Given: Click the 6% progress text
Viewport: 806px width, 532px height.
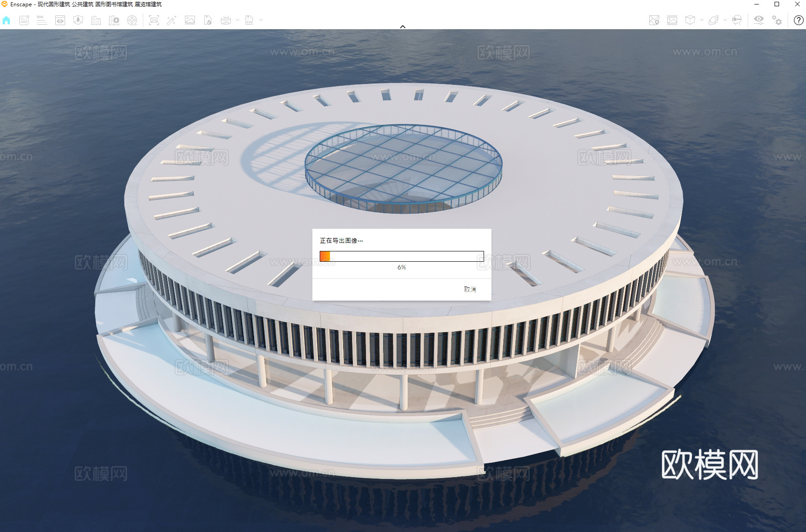Looking at the screenshot, I should [x=401, y=267].
